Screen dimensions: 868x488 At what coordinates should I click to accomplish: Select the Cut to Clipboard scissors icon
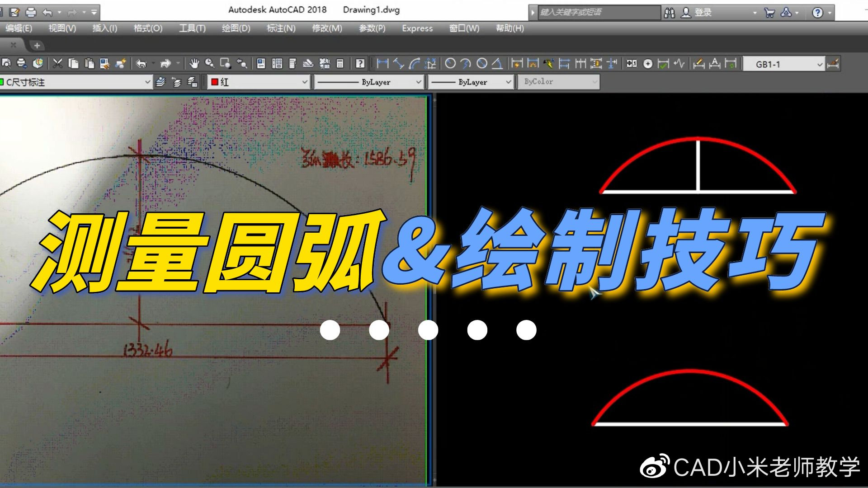57,63
